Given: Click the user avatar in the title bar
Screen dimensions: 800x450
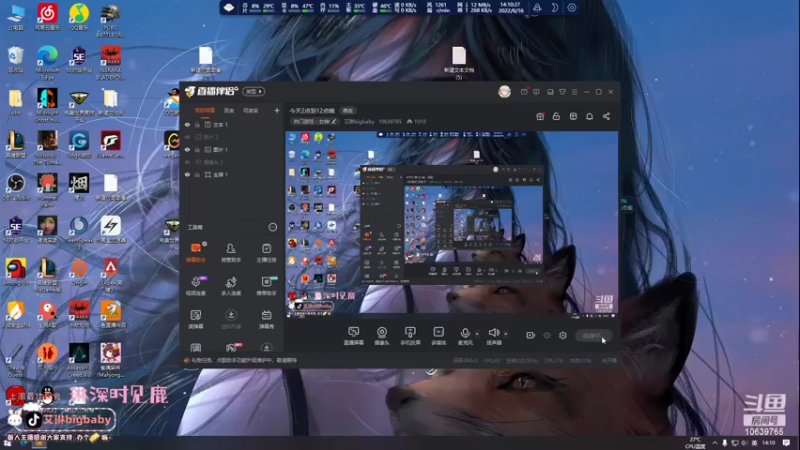Looking at the screenshot, I should click(x=505, y=92).
